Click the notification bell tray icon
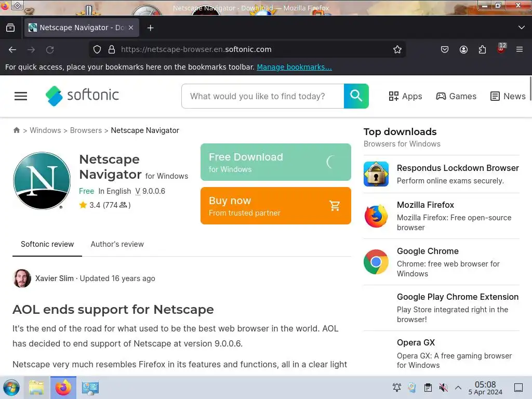Screen dimensions: 532x399 396,388
